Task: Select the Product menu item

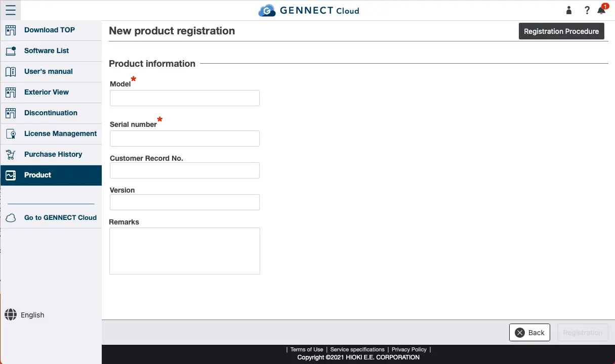Action: 51,175
